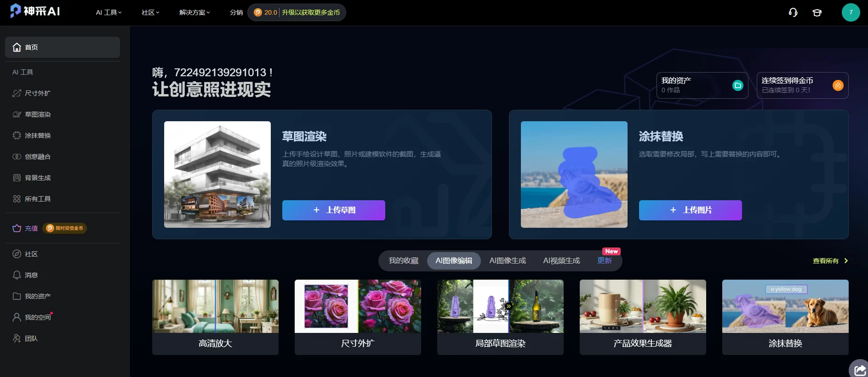Open 涂抹替换 tool from sidebar
Viewport: 868px width, 377px height.
[38, 135]
